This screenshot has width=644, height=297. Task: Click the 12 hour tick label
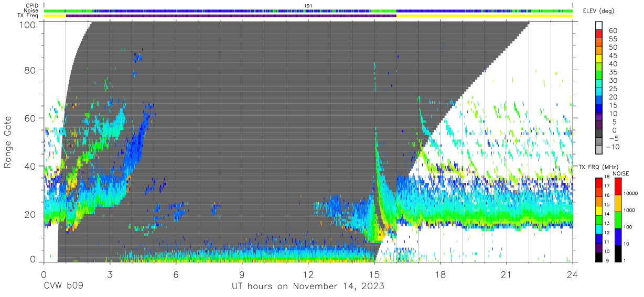308,274
